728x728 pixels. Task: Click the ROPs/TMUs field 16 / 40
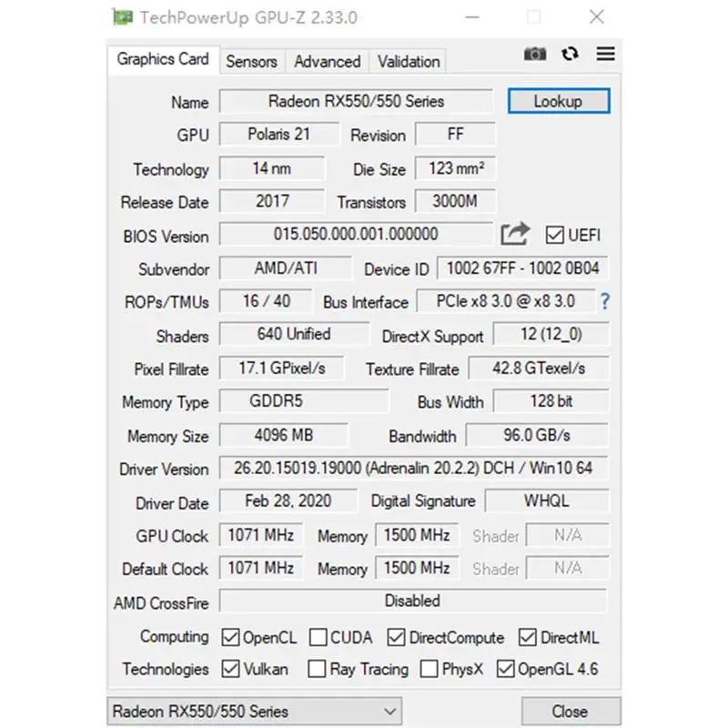pyautogui.click(x=266, y=301)
